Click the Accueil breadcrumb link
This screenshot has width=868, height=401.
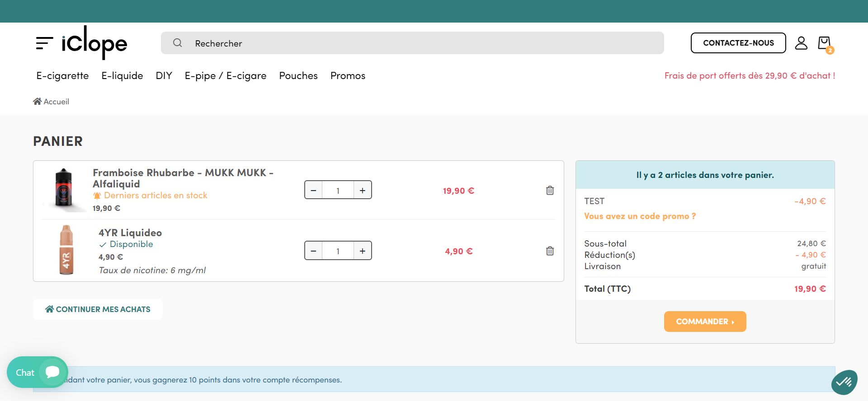click(x=56, y=102)
